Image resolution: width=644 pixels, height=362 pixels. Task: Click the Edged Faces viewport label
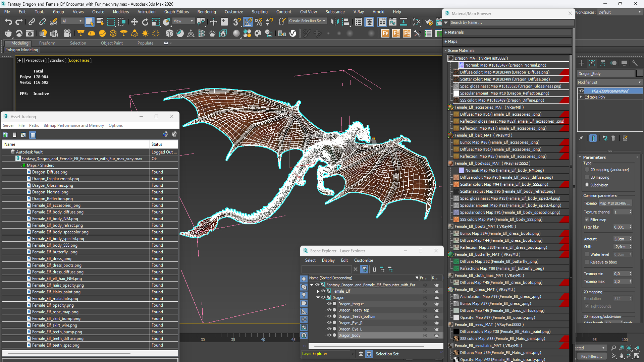[79, 60]
